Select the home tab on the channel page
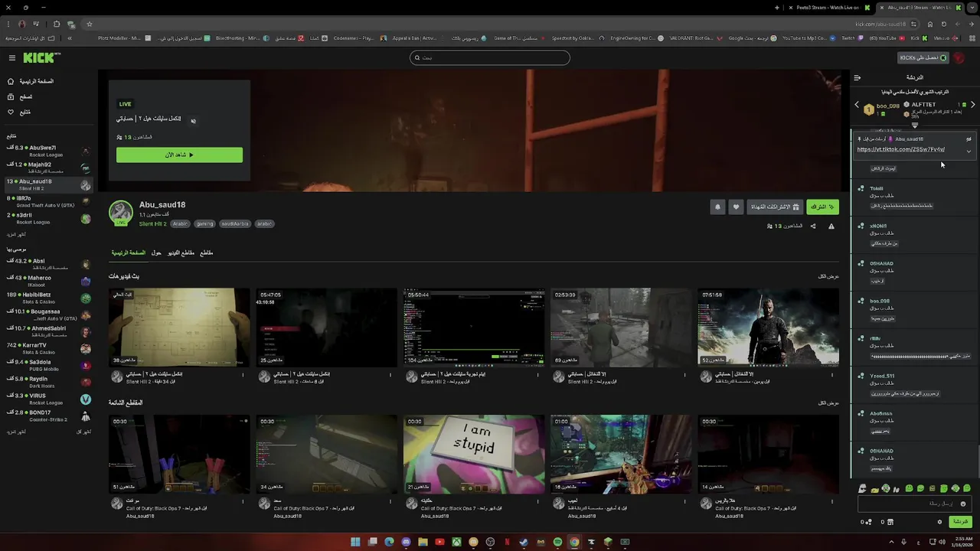The image size is (980, 551). point(128,253)
